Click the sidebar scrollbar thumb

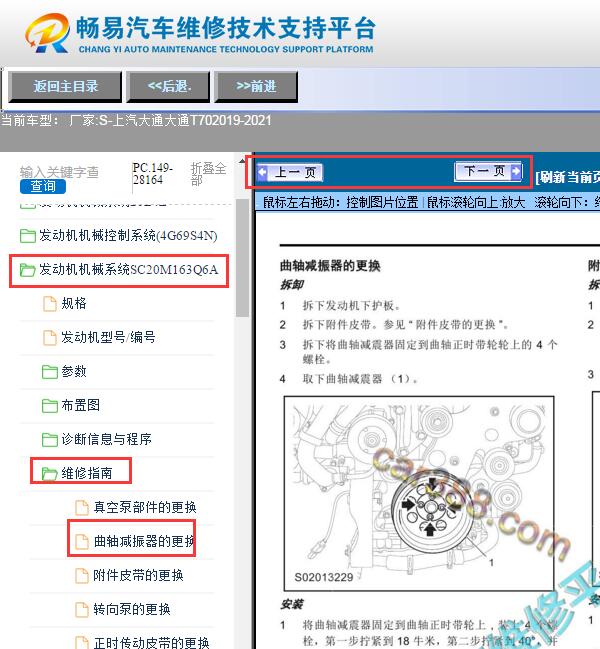[242, 257]
